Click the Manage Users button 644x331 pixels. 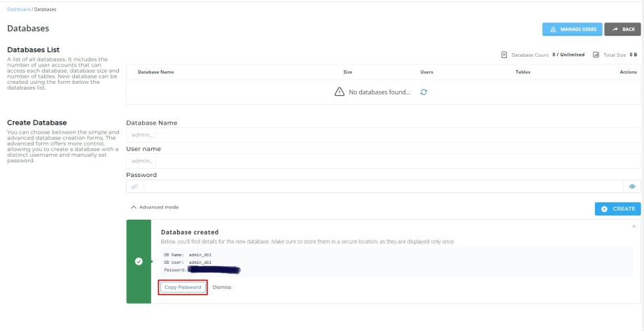click(x=572, y=29)
